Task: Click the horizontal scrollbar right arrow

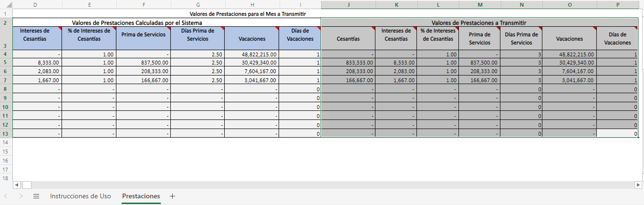Action: point(638,184)
